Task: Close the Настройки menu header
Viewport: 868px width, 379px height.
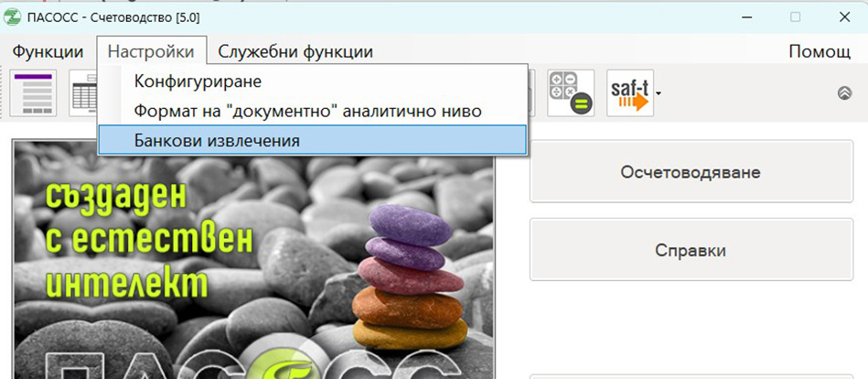Action: click(151, 51)
